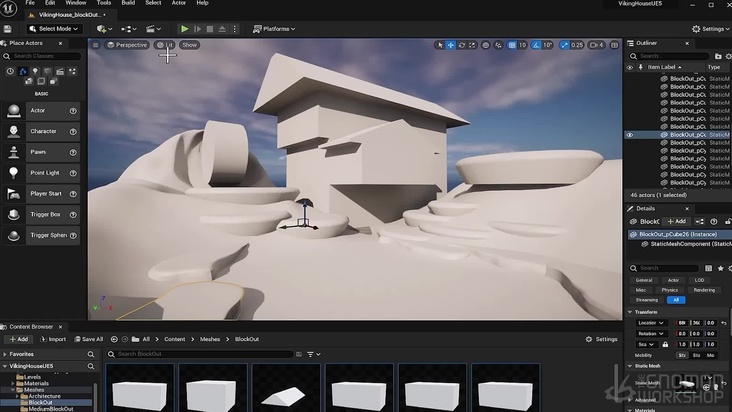Toggle scale snapping in viewport toolbar
732x412 pixels.
tap(564, 45)
